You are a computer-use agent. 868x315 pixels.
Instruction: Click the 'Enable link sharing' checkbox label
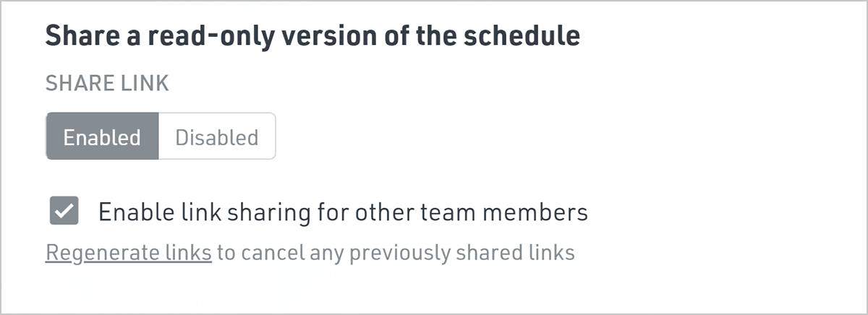(x=342, y=212)
